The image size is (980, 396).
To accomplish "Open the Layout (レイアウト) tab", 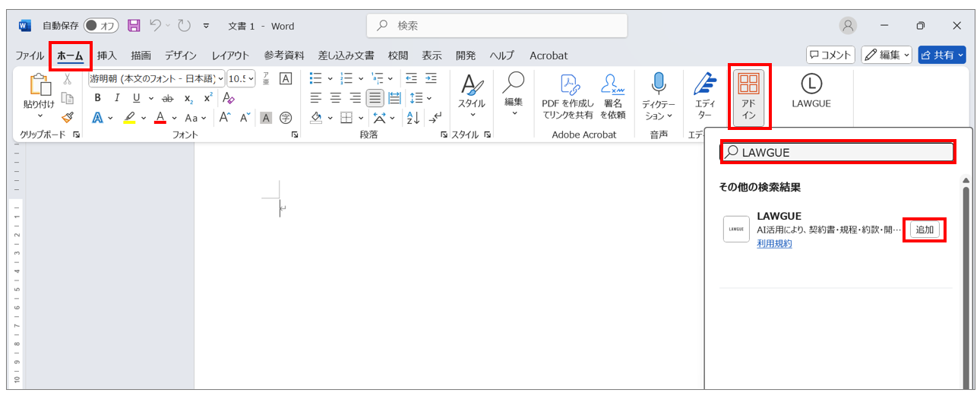I will [230, 55].
